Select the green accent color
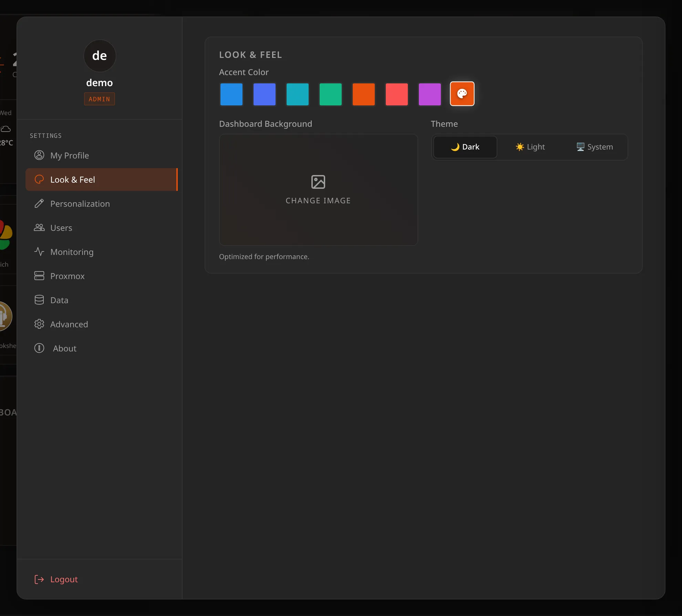Image resolution: width=682 pixels, height=616 pixels. 331,94
